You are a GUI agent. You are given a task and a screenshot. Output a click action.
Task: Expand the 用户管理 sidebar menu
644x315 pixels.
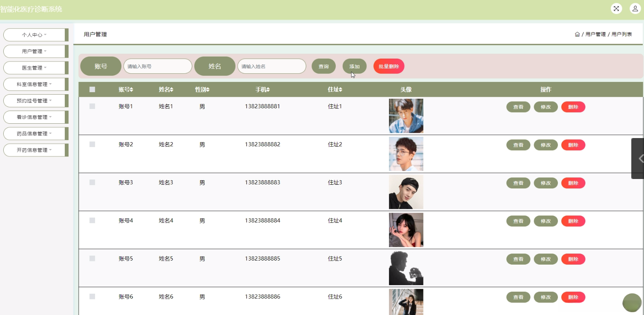(x=36, y=51)
